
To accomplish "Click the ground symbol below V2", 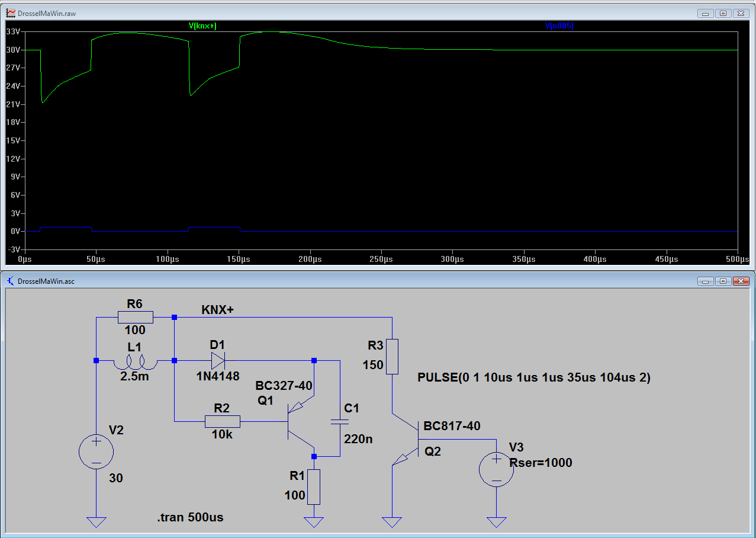I will click(96, 522).
